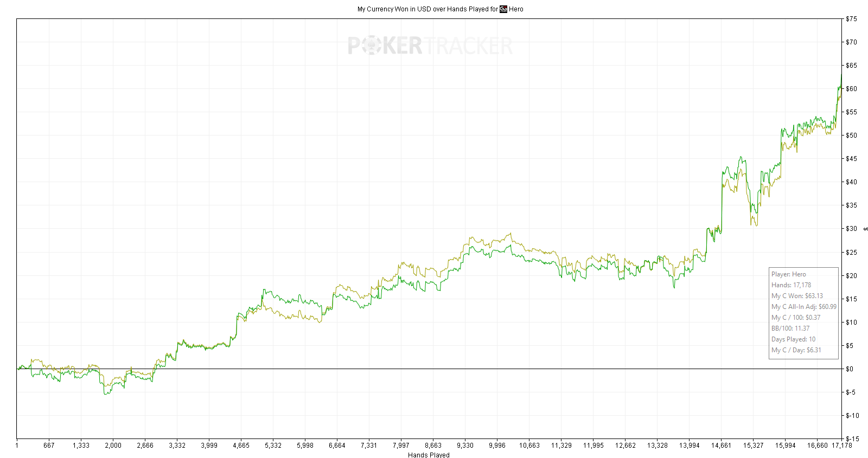The height and width of the screenshot is (458, 868).
Task: Click the '$20' y-axis label
Action: click(x=851, y=276)
